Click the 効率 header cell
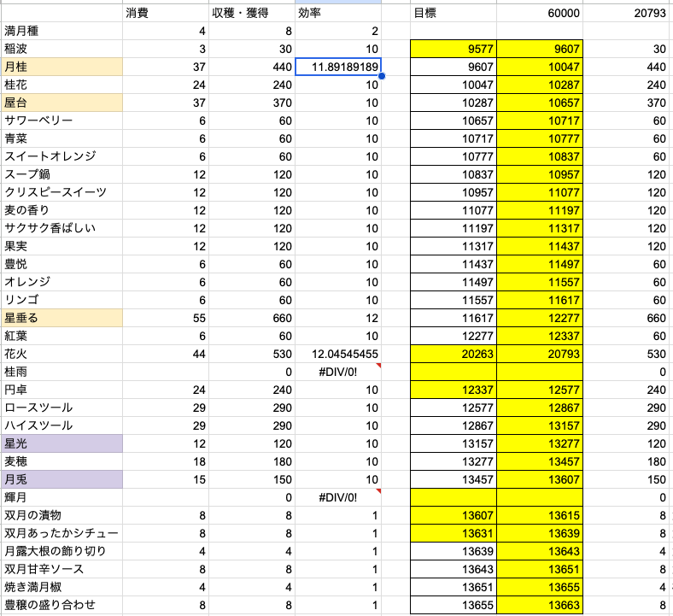The width and height of the screenshot is (673, 616). click(x=338, y=13)
